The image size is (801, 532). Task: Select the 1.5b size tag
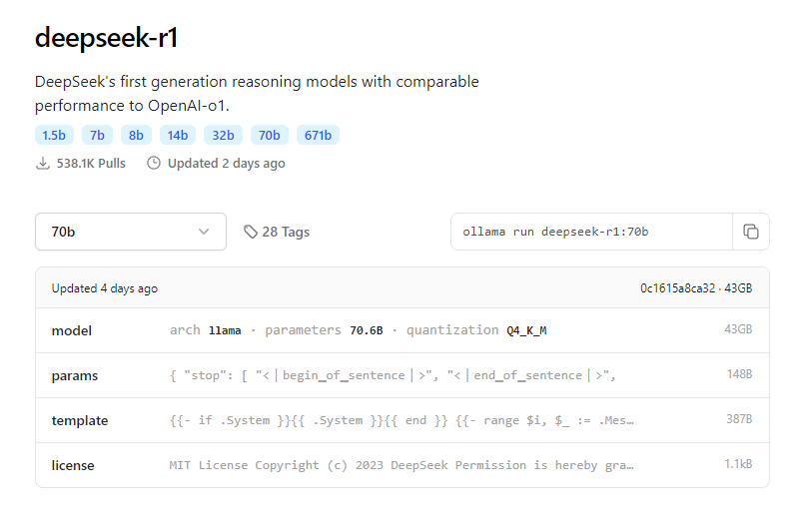[54, 135]
